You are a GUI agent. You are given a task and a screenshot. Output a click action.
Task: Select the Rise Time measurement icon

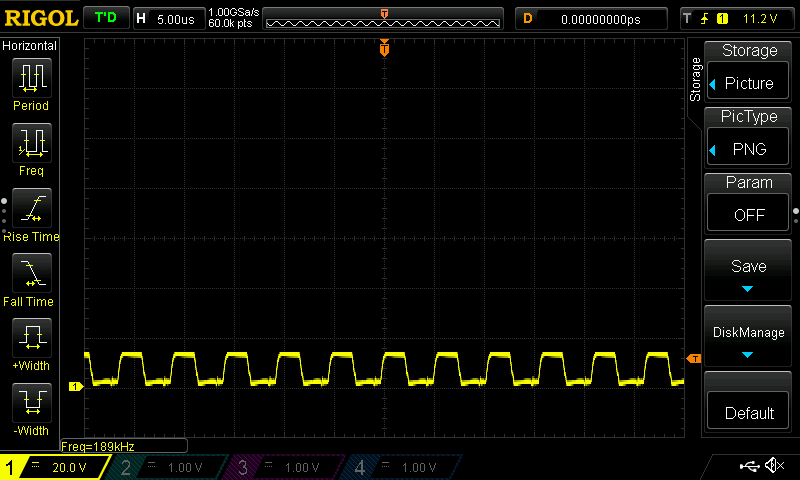tap(32, 208)
